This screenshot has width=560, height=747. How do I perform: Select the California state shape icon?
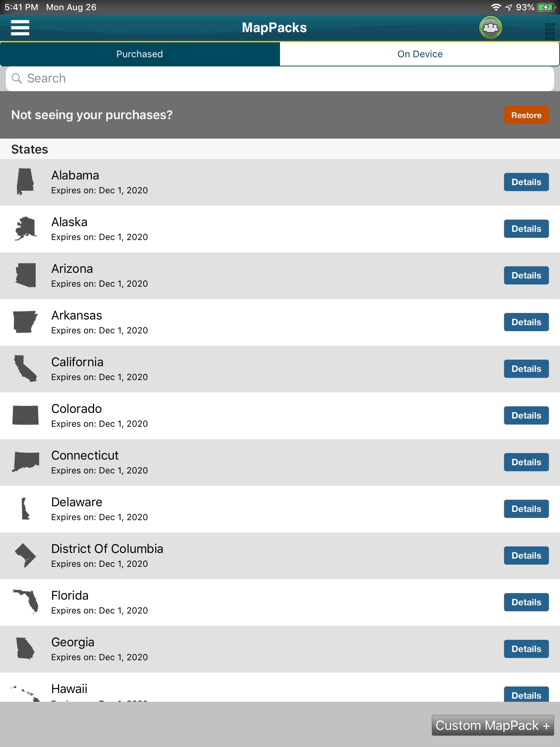pos(26,368)
